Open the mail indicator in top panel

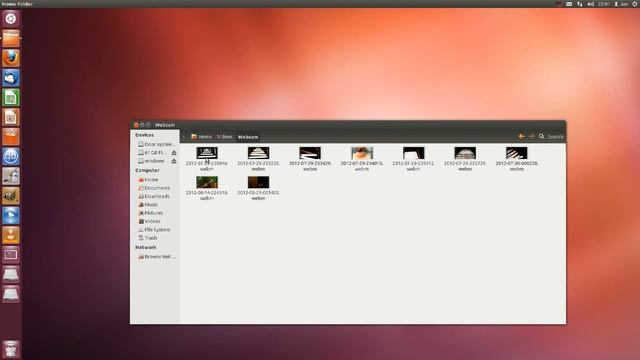click(x=569, y=4)
